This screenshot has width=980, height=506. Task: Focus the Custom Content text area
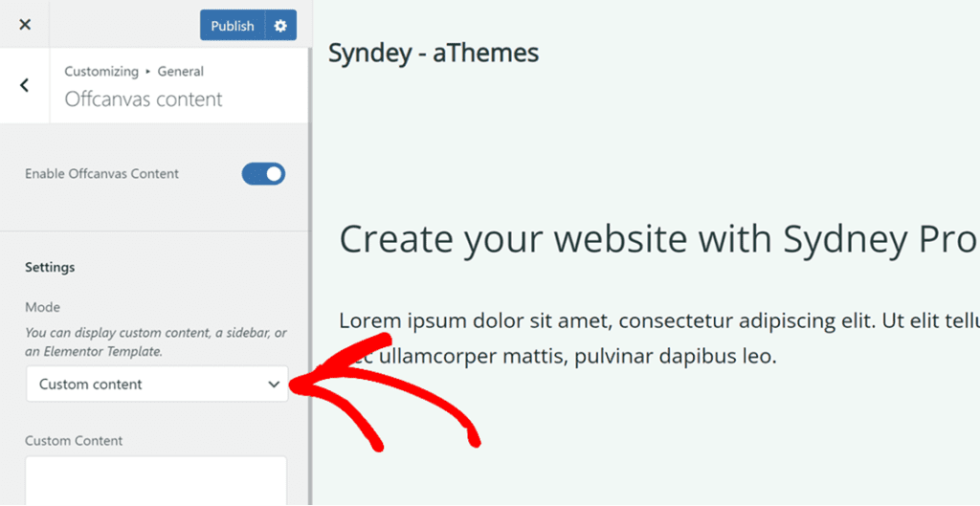156,480
